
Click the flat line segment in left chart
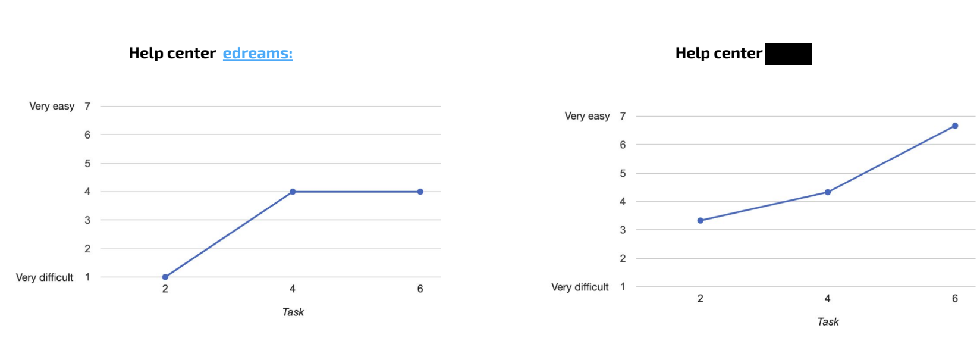[357, 192]
